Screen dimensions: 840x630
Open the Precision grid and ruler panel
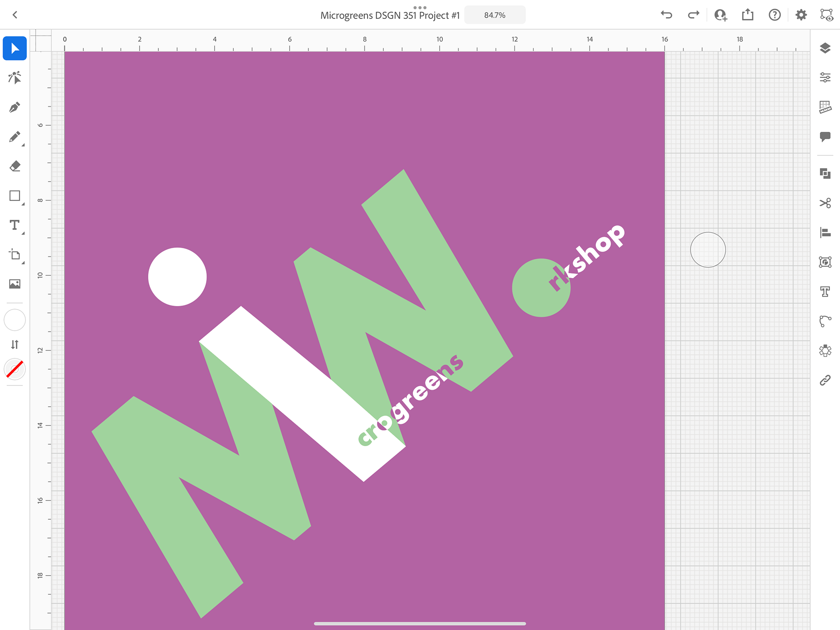pyautogui.click(x=825, y=107)
